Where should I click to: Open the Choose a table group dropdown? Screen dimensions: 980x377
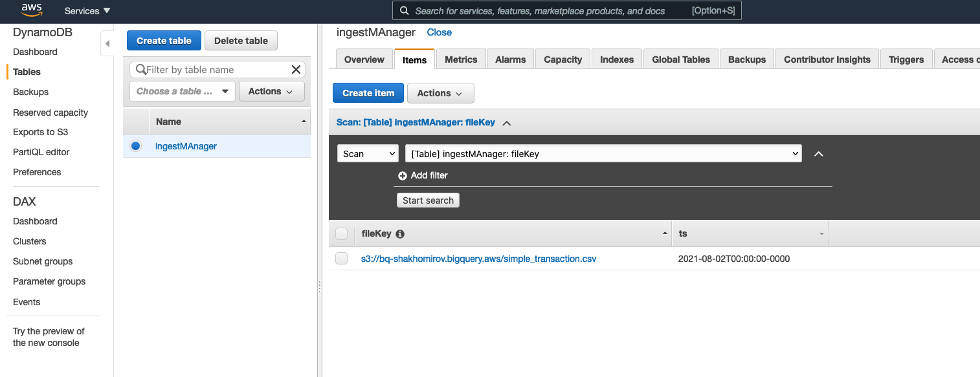click(182, 91)
